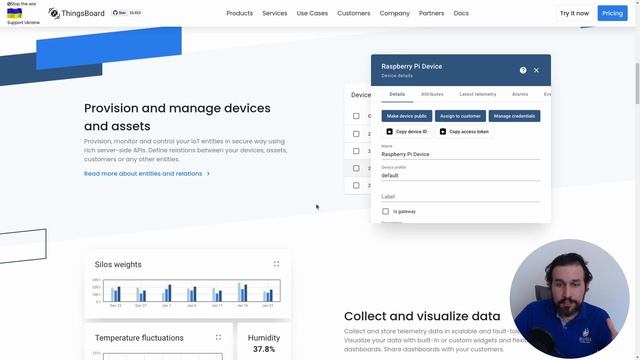Check the fifth device row checkbox
Viewport: 640px width, 360px height.
(356, 185)
